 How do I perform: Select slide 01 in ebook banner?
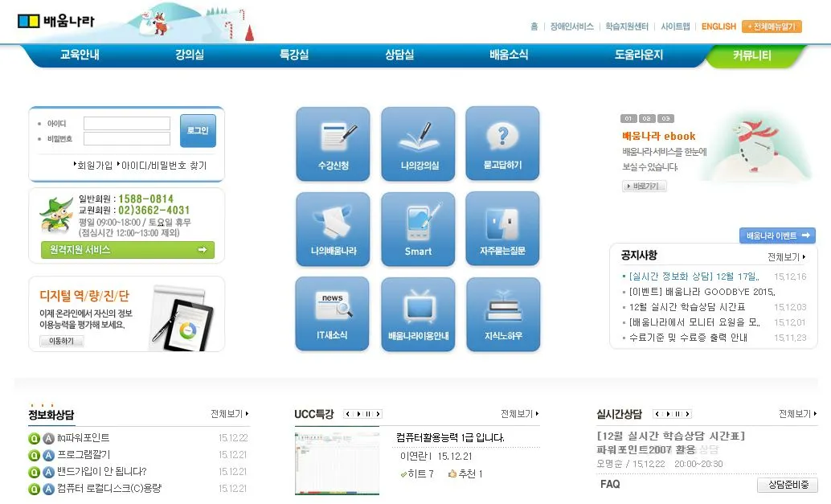628,118
